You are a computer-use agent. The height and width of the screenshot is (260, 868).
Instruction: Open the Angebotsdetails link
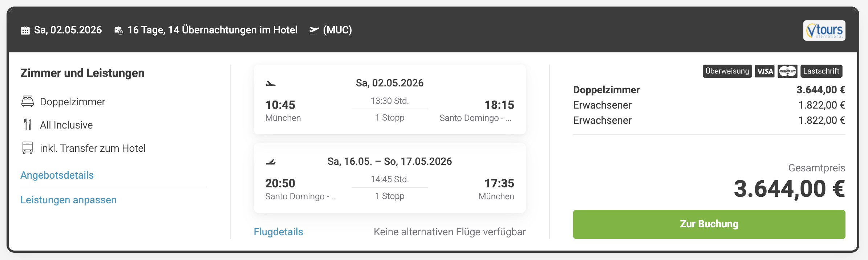[x=57, y=175]
